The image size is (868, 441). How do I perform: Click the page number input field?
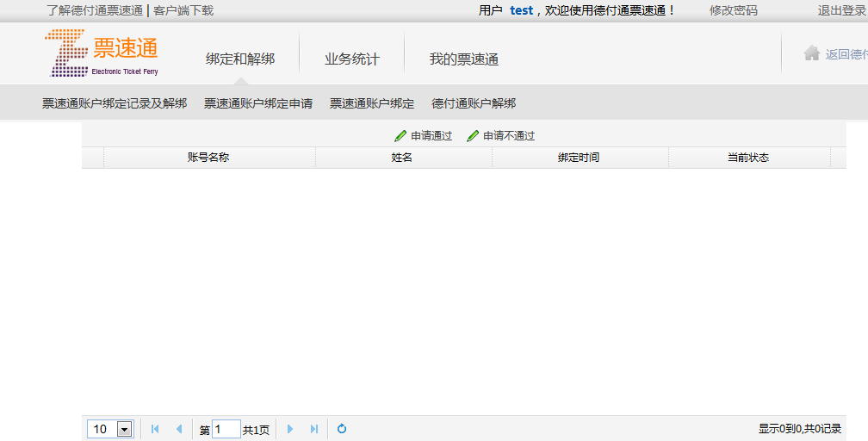[226, 429]
